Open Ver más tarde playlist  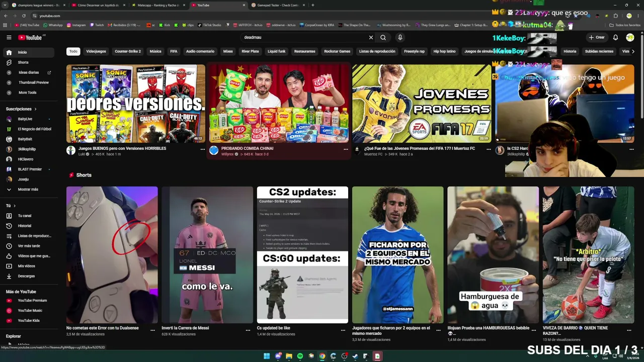tap(29, 246)
